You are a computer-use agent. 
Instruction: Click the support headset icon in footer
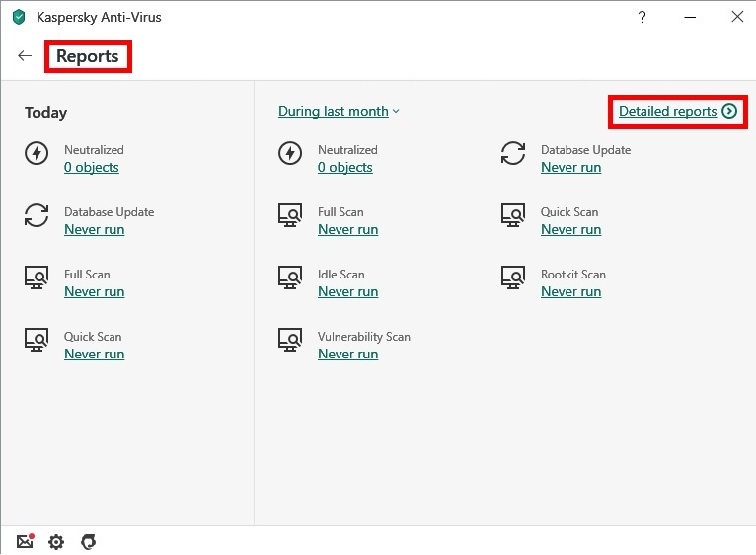pyautogui.click(x=88, y=541)
